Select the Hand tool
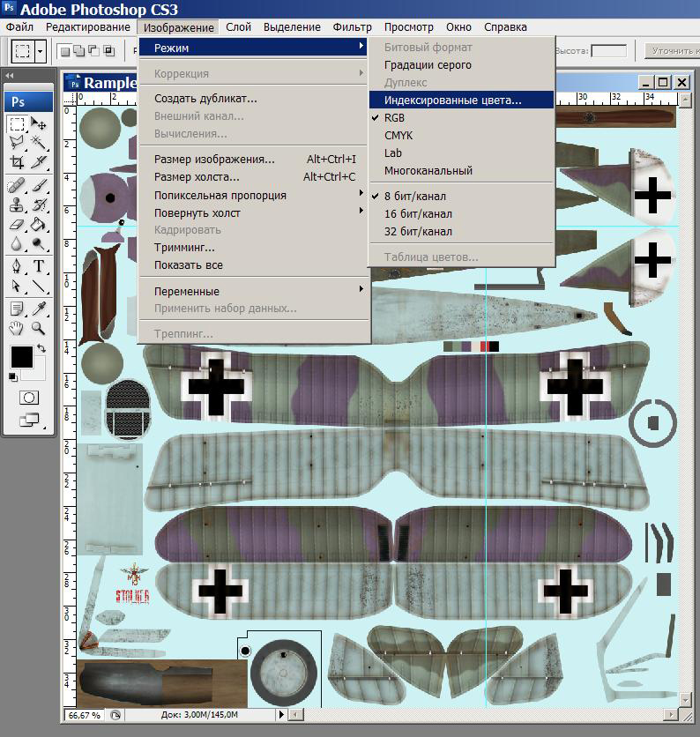This screenshot has width=700, height=737. 17,328
